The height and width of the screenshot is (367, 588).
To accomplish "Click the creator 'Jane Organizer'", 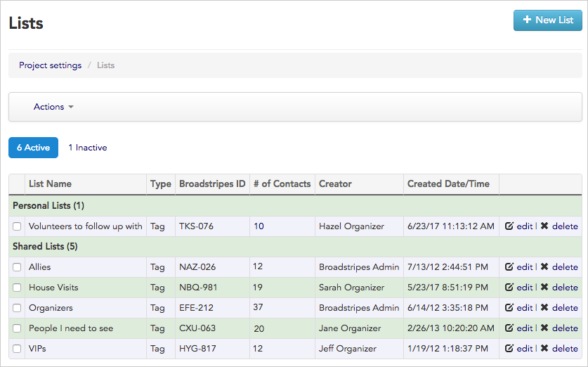I will [x=350, y=328].
